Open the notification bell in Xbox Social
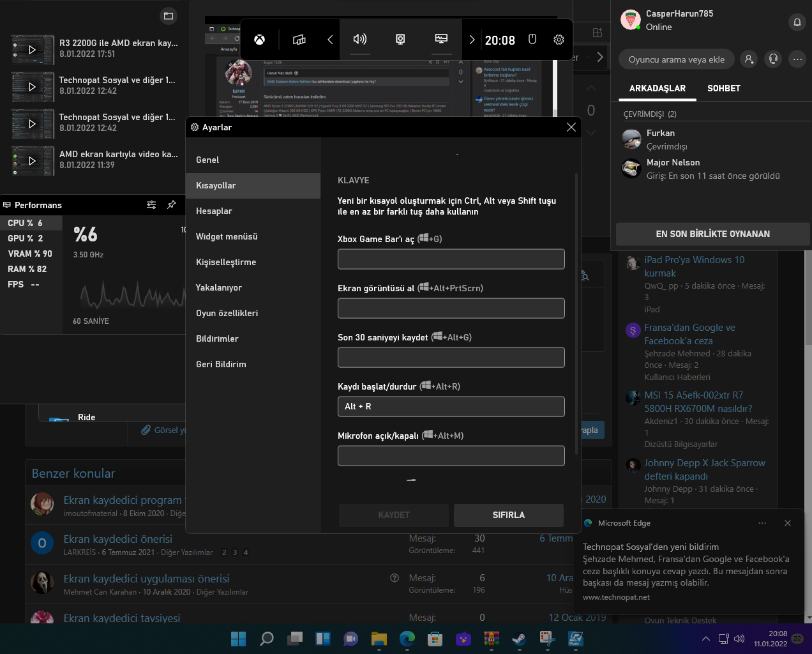812x654 pixels. (797, 22)
